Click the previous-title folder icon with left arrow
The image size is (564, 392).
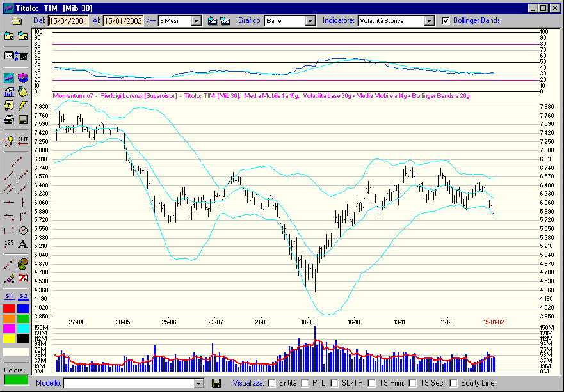click(x=9, y=35)
